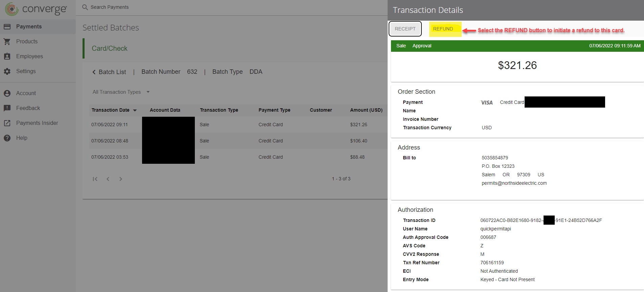Open Settings via the gear icon

[x=7, y=71]
